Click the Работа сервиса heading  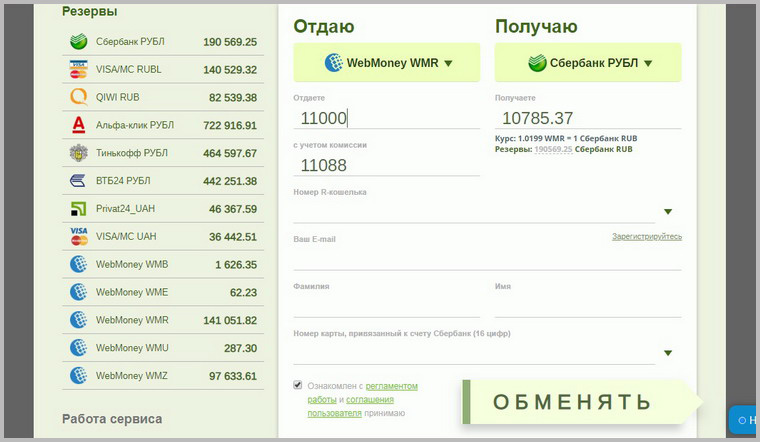112,419
